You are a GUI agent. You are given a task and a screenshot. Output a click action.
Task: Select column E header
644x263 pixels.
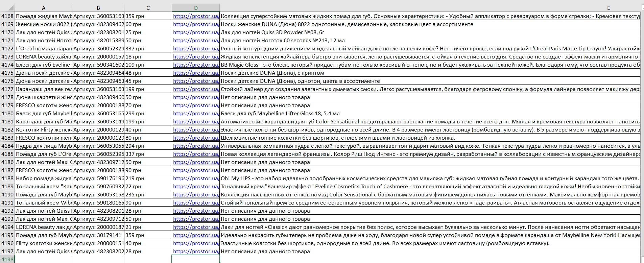tap(430, 8)
